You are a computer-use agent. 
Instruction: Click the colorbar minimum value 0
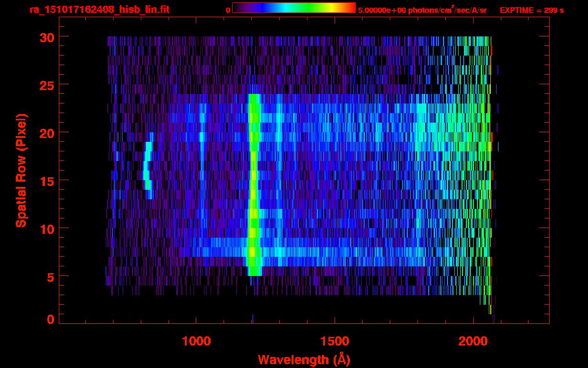tap(228, 10)
